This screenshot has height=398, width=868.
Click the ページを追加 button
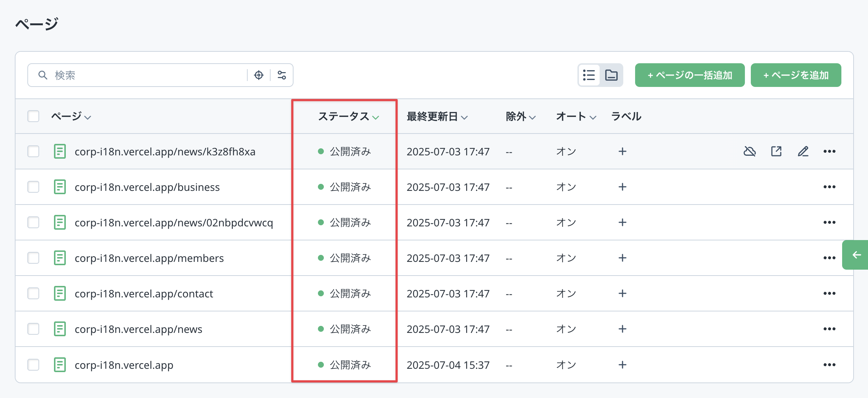pyautogui.click(x=796, y=75)
